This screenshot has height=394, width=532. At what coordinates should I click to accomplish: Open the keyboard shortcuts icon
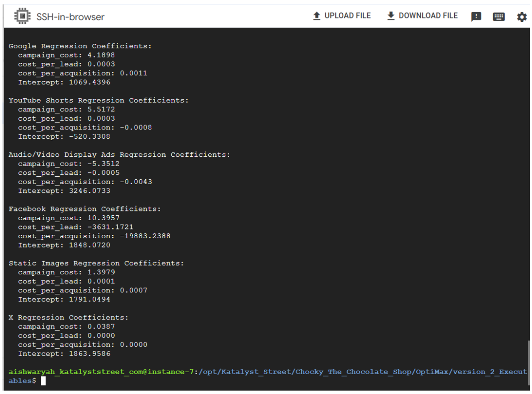click(498, 17)
